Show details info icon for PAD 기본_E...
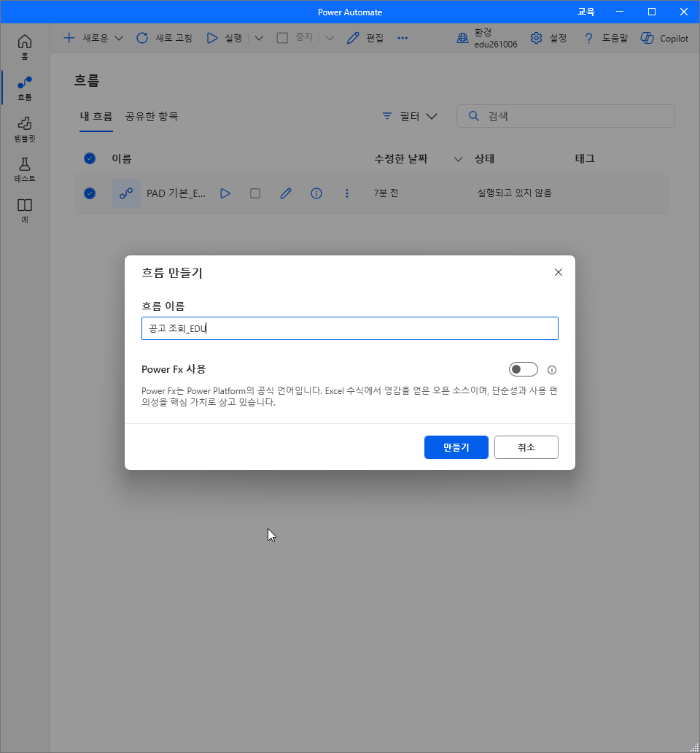The width and height of the screenshot is (700, 753). [316, 193]
